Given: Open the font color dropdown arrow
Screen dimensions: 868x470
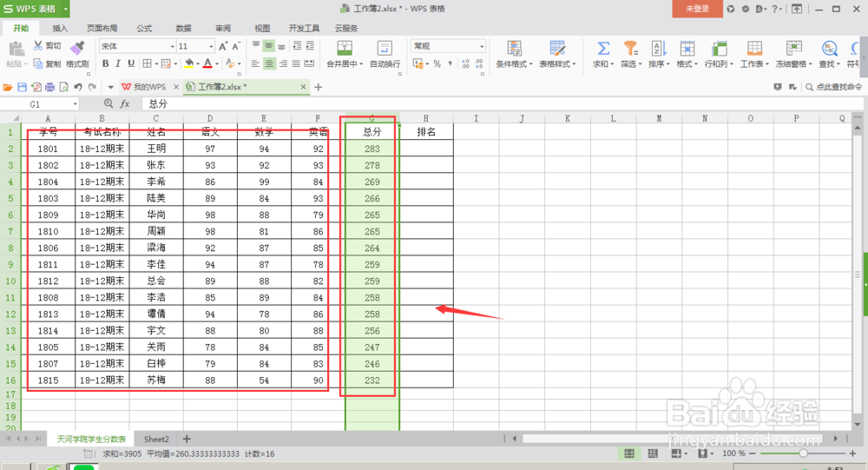Looking at the screenshot, I should pos(216,64).
